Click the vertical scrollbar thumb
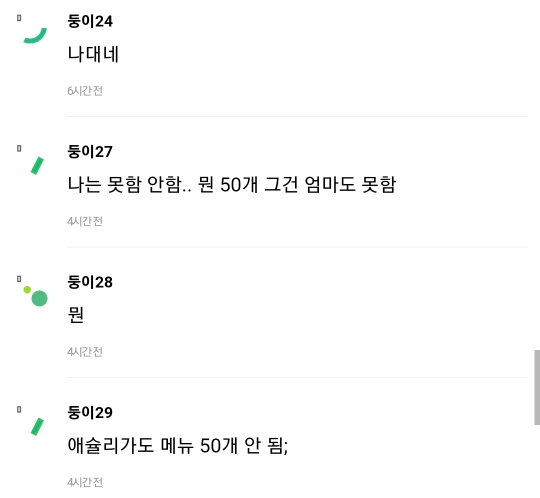Image resolution: width=540 pixels, height=498 pixels. point(537,387)
